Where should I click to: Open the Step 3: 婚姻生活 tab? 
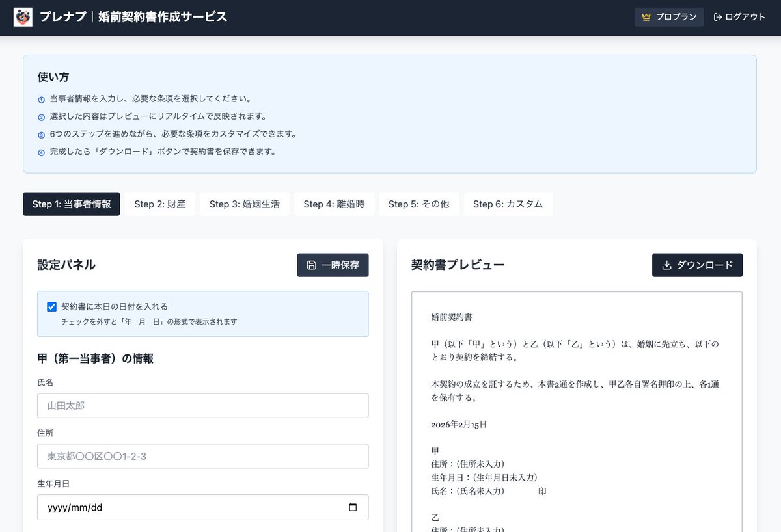(245, 204)
